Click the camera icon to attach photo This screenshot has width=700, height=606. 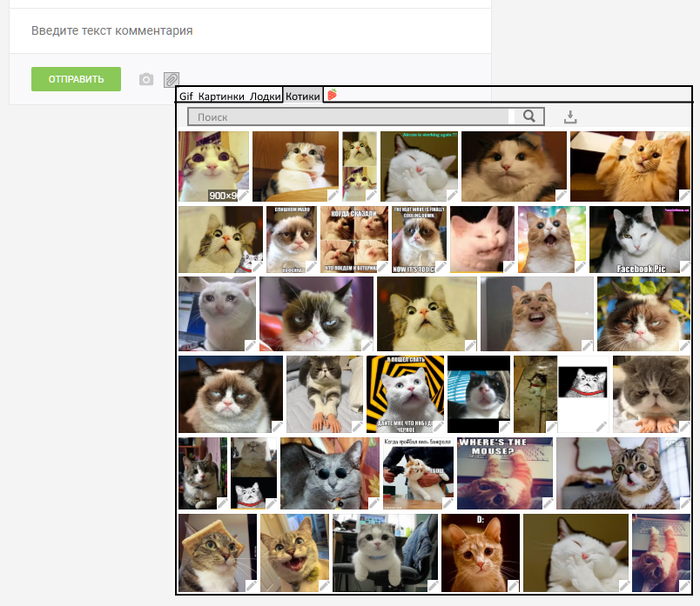pyautogui.click(x=147, y=80)
